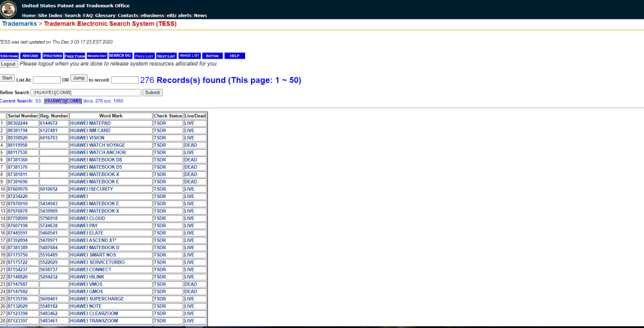644x328 pixels.
Task: Click the Search OG toolbar button
Action: 120,56
